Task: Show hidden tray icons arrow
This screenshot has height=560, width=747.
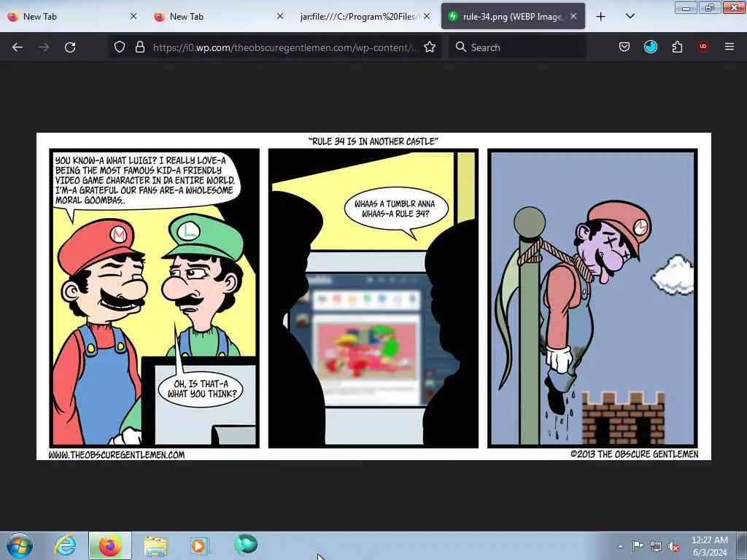Action: click(620, 546)
